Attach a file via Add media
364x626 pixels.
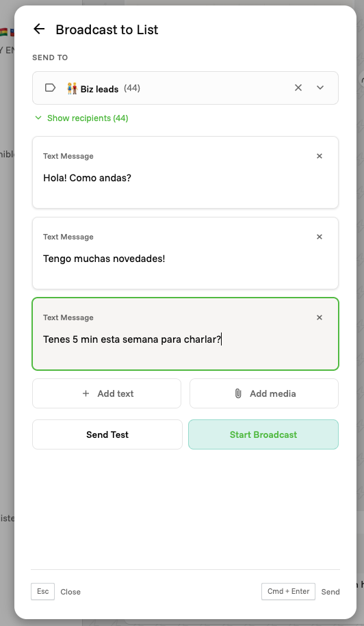tap(264, 393)
